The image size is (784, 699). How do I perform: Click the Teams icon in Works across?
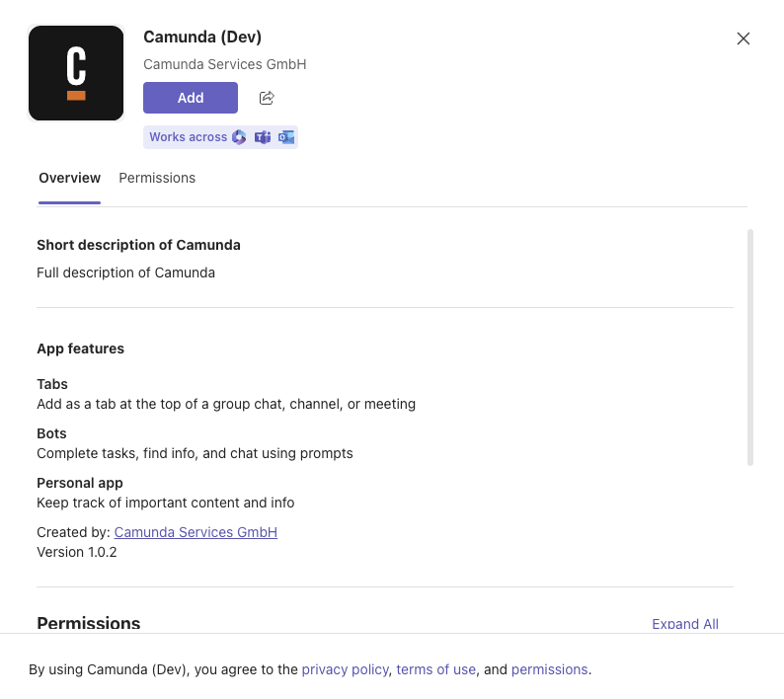coord(263,137)
